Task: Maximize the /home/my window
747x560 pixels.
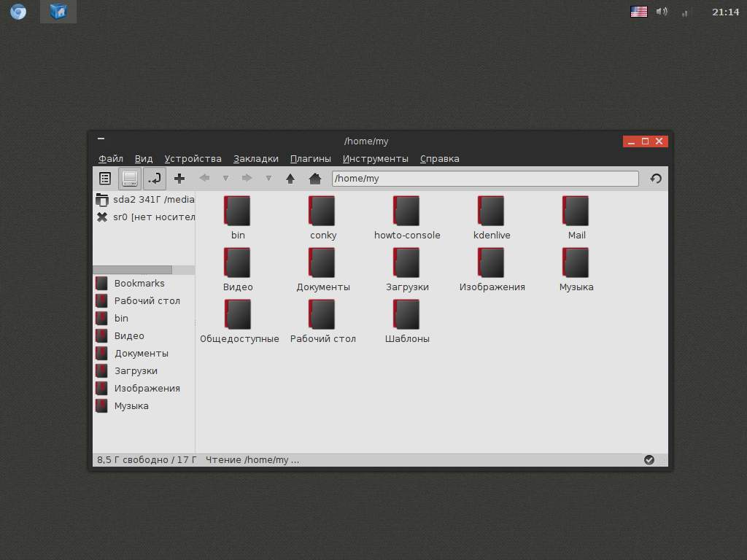Action: 645,141
